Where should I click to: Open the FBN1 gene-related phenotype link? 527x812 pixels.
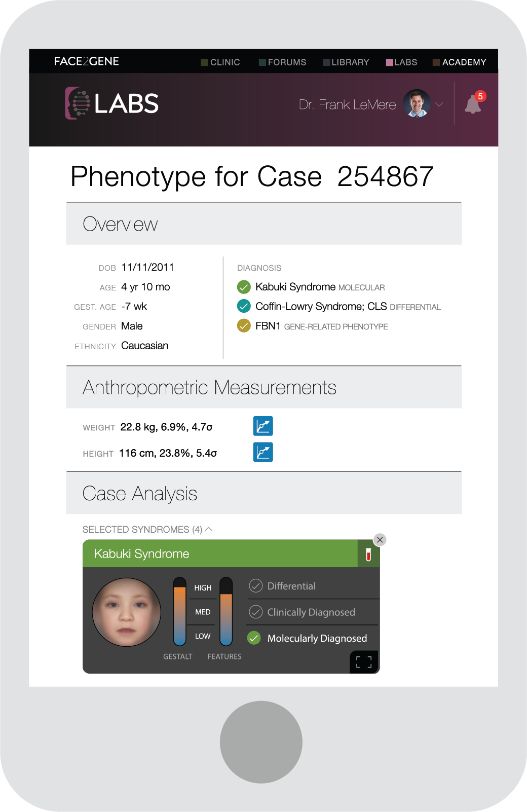(x=322, y=326)
